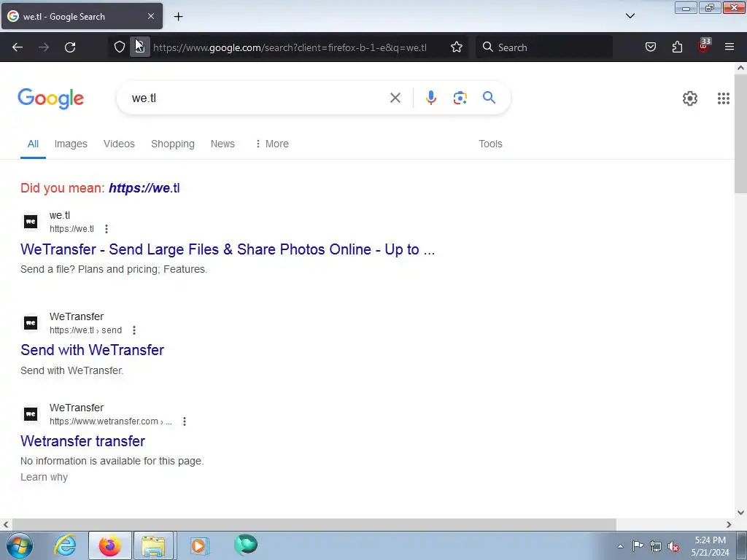This screenshot has width=747, height=560.
Task: Open the green round taskbar app
Action: point(246,545)
